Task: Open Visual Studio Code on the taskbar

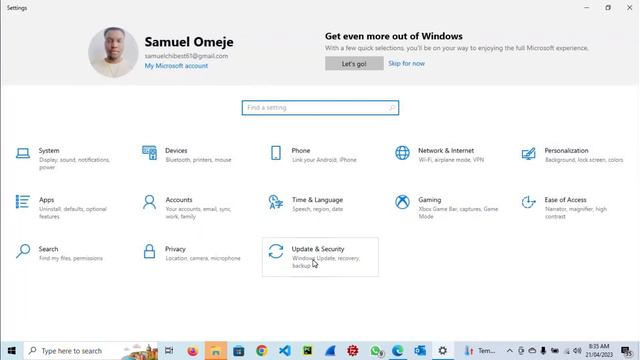Action: point(284,351)
